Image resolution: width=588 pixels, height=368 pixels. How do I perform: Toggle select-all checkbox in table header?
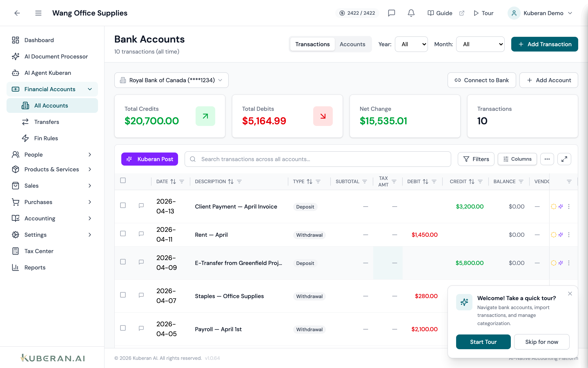[123, 180]
